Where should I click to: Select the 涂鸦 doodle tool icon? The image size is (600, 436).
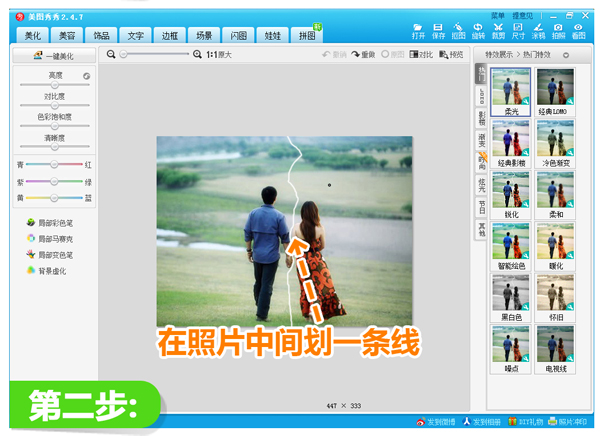[x=538, y=28]
